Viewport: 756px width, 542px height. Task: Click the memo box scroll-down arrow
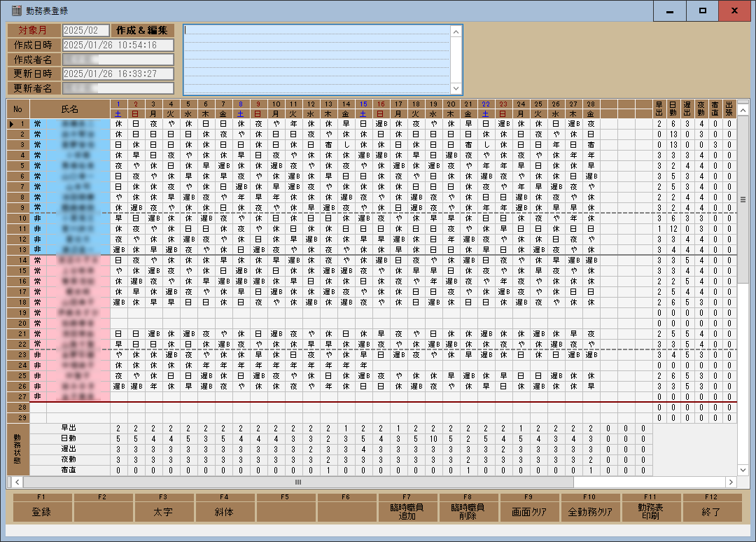click(456, 88)
